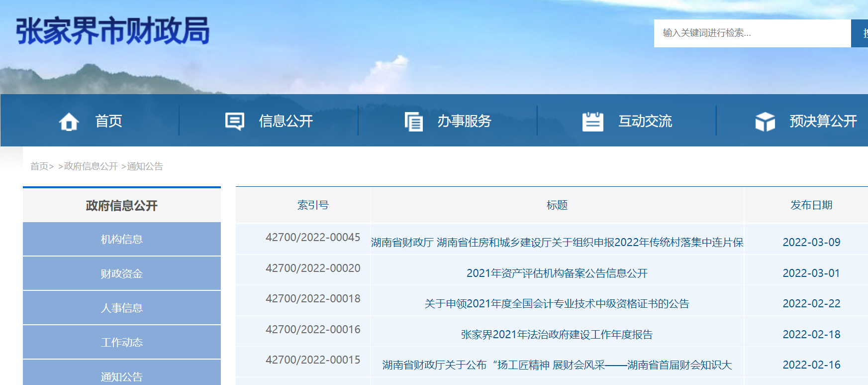868x385 pixels.
Task: Open the 首页 navigation menu item
Action: click(108, 121)
